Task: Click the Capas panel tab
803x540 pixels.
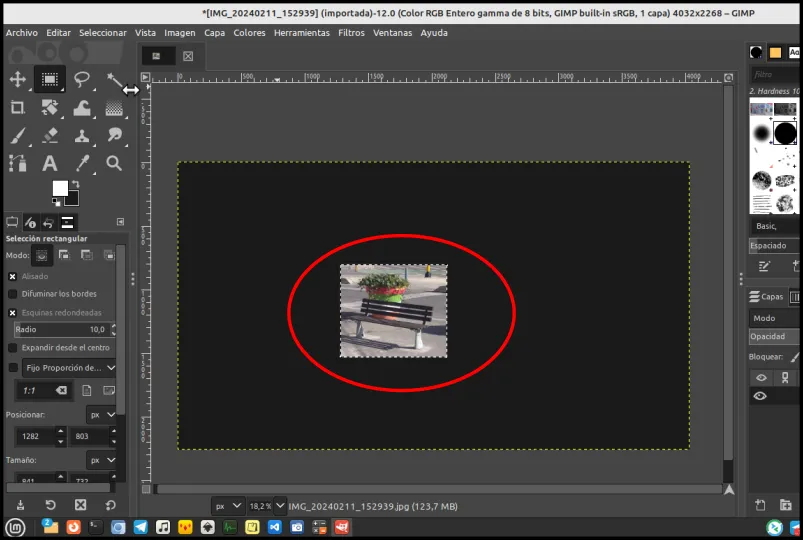Action: [x=767, y=297]
